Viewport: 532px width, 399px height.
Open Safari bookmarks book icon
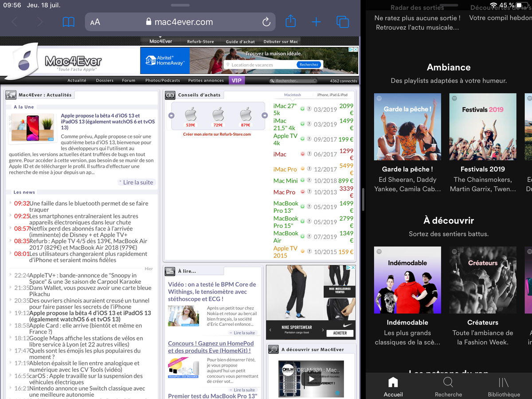[68, 22]
